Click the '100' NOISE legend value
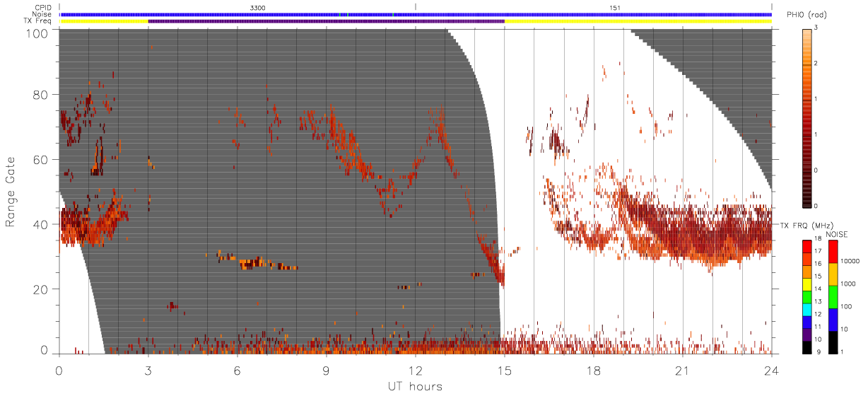The image size is (868, 401). tap(846, 306)
